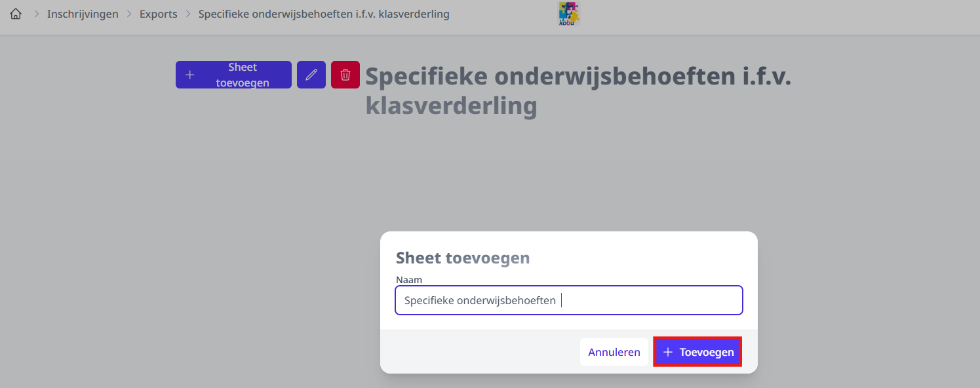The width and height of the screenshot is (980, 388).
Task: Click the Sheet toevoegen dialog title
Action: [x=463, y=258]
